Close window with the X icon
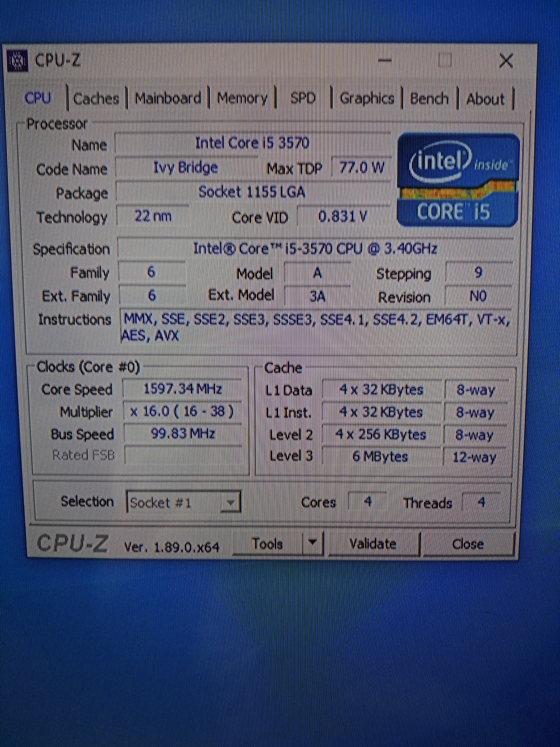 point(506,61)
